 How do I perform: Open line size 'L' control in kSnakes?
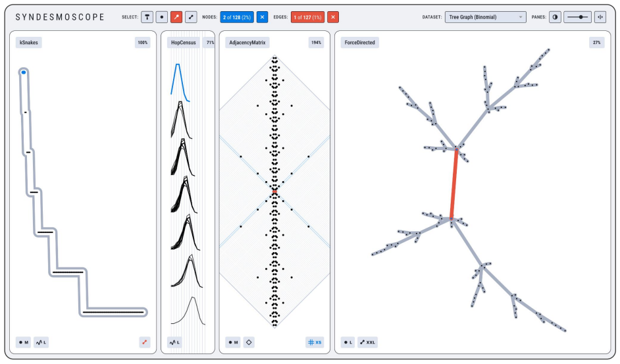(41, 342)
